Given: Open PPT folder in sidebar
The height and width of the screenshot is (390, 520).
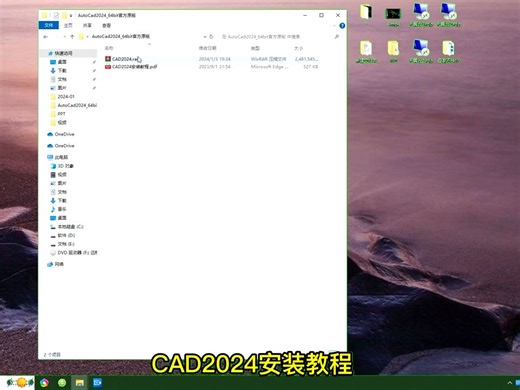Looking at the screenshot, I should click(x=61, y=114).
